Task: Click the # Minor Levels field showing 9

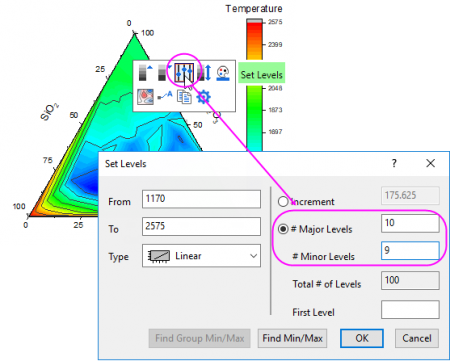Action: [x=410, y=250]
